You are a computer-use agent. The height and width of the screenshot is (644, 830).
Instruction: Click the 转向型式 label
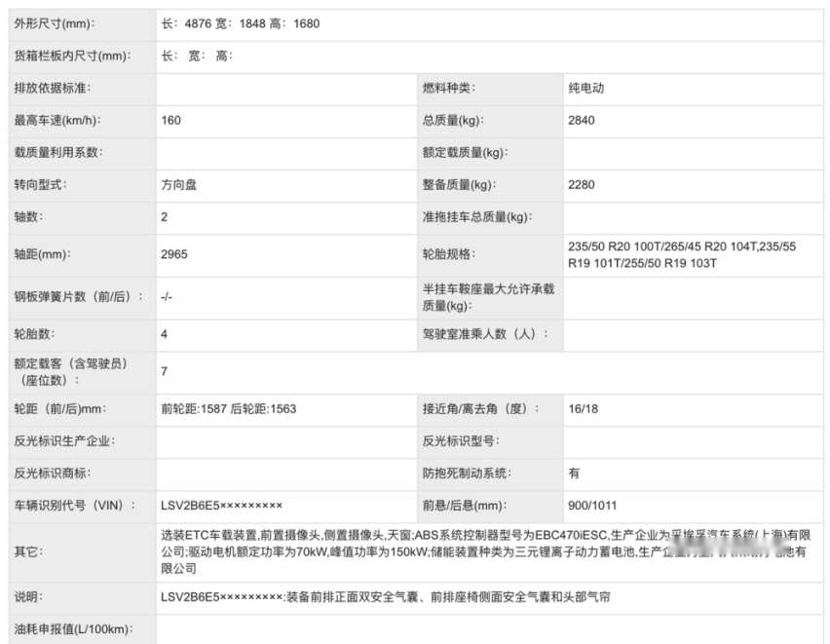(40, 185)
